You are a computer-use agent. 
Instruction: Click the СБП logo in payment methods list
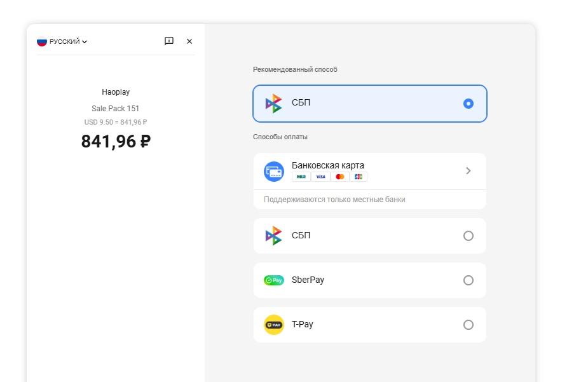pyautogui.click(x=273, y=236)
